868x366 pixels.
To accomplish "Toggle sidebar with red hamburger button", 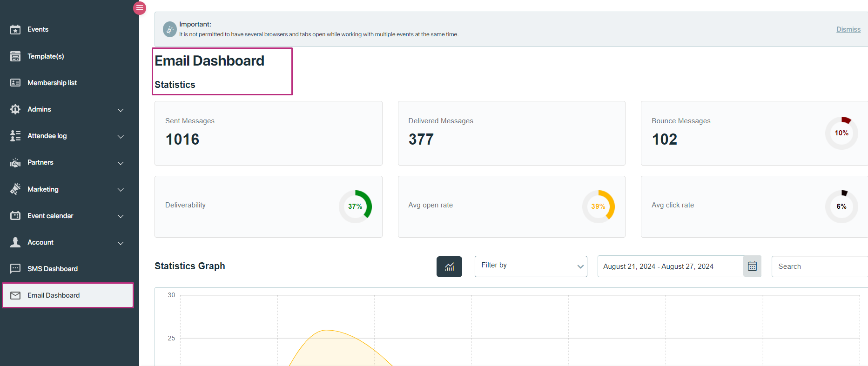I will [x=140, y=8].
